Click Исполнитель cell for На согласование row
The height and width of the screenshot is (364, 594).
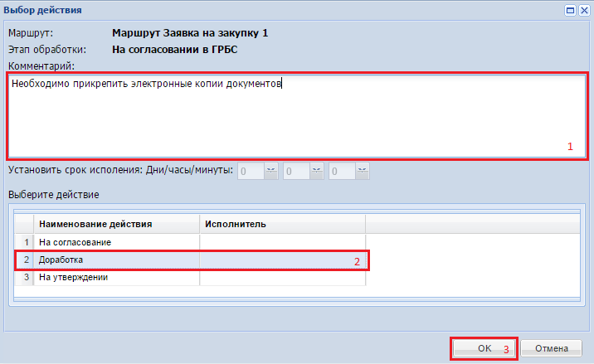coord(282,242)
